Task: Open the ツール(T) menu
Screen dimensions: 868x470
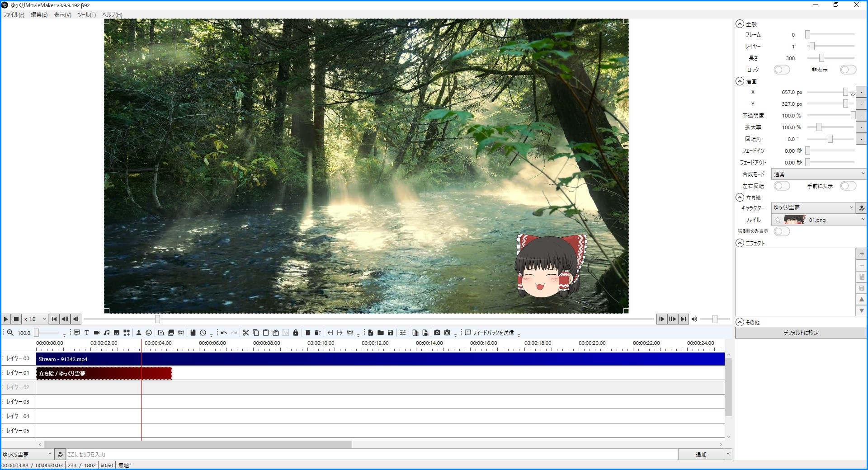Action: coord(87,15)
